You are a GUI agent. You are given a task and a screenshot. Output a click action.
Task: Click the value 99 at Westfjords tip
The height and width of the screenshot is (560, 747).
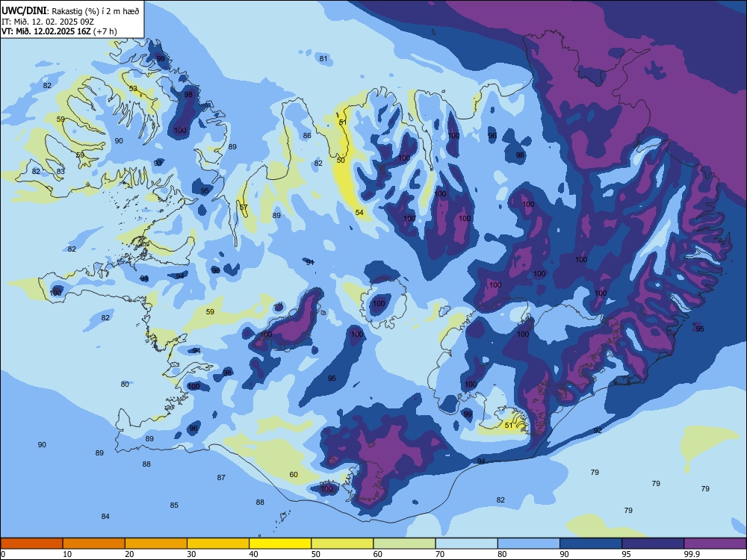(x=161, y=58)
